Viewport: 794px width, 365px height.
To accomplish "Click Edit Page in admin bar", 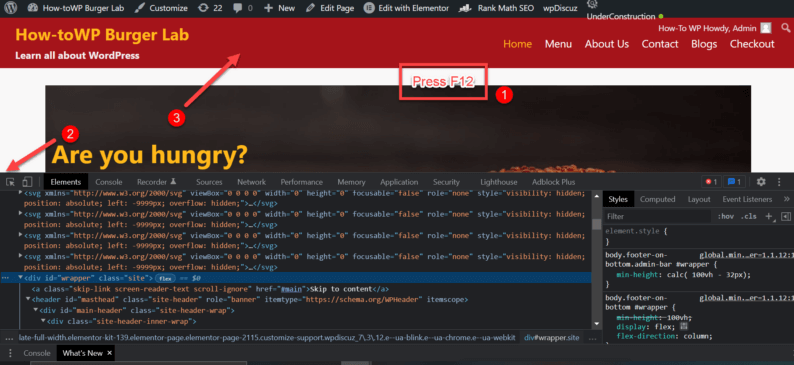I will 330,8.
